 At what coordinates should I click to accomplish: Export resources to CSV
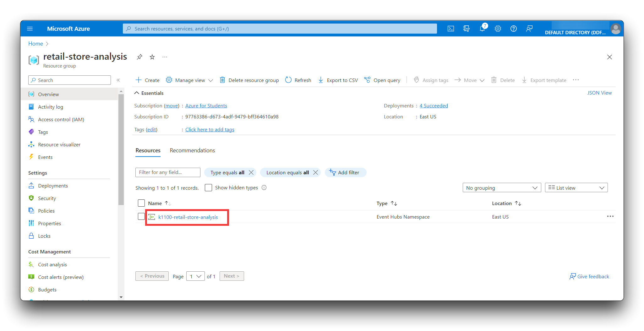click(338, 80)
